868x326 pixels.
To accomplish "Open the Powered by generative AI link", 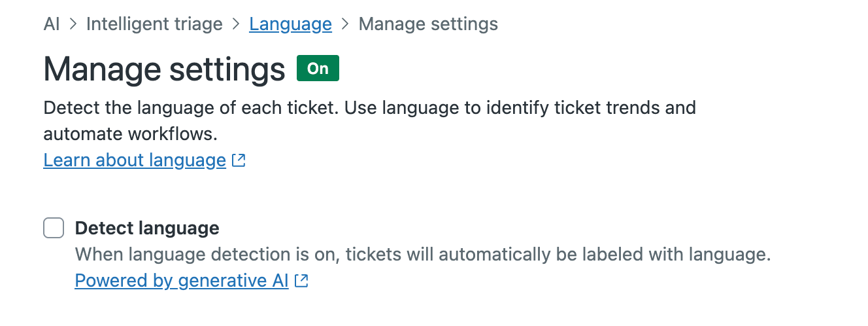I will [x=182, y=281].
